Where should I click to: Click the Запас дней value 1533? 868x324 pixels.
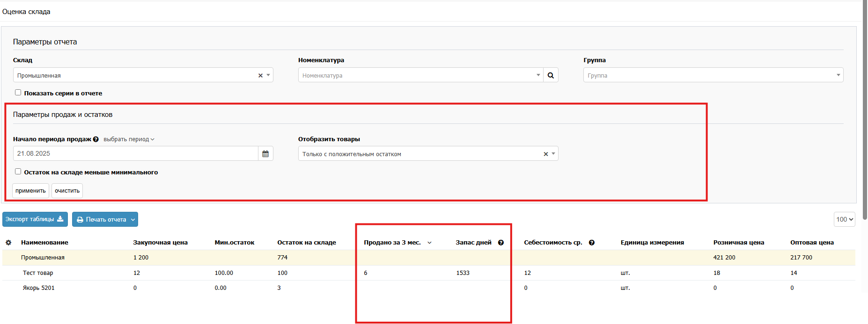point(463,273)
